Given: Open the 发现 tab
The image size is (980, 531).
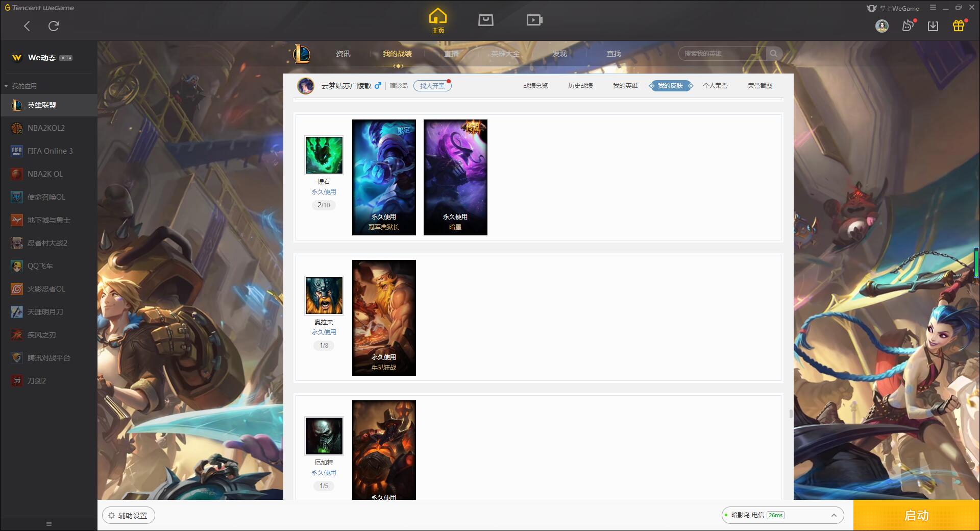Looking at the screenshot, I should [559, 54].
